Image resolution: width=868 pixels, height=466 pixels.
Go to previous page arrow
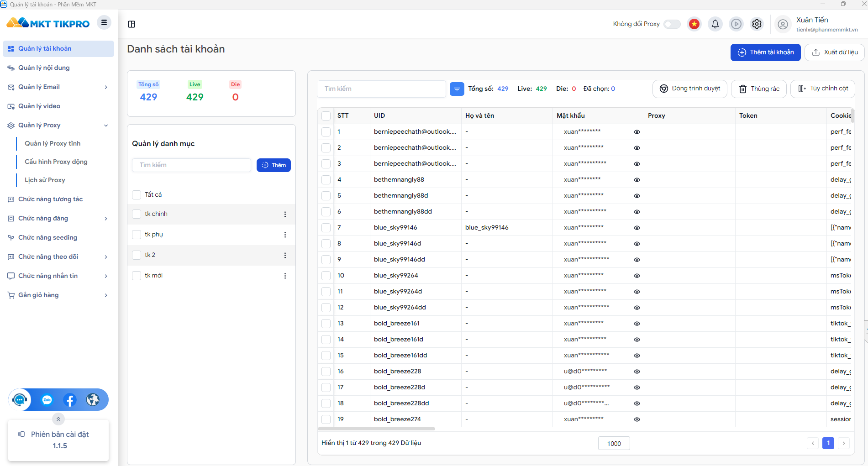[x=813, y=443]
